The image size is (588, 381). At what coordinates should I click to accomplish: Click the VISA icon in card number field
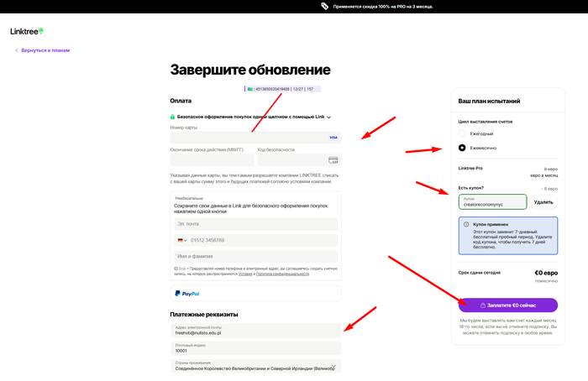point(333,137)
